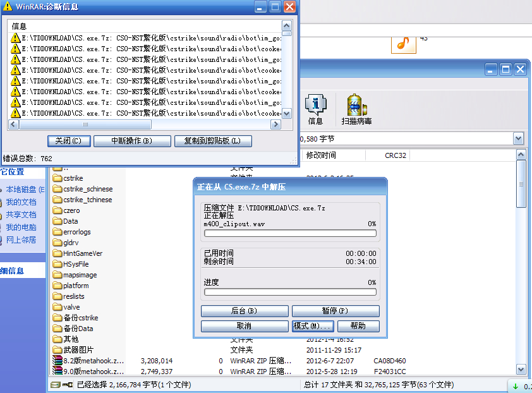Click the overall 进度 progress bar

(x=290, y=292)
